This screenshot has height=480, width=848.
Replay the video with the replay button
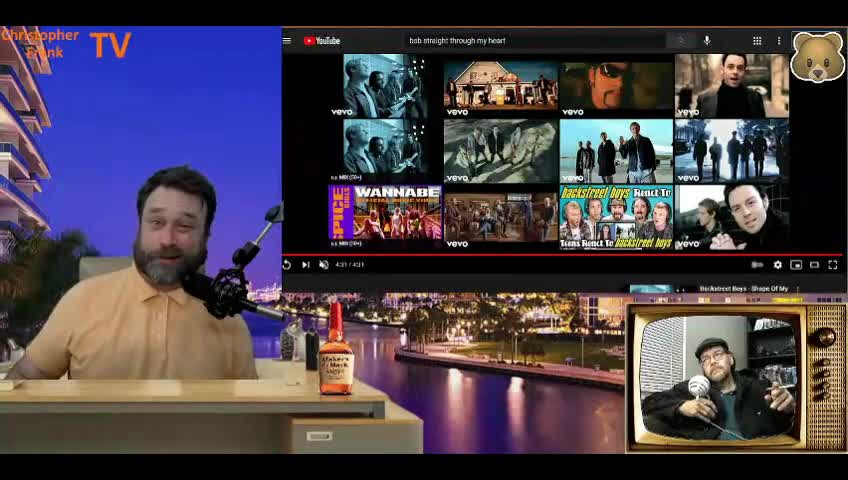pyautogui.click(x=287, y=265)
